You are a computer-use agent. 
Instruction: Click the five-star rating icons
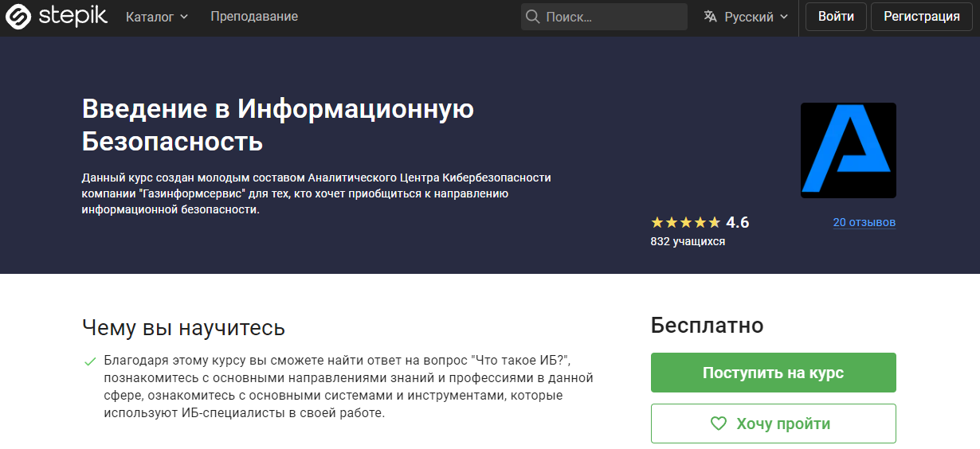click(686, 222)
